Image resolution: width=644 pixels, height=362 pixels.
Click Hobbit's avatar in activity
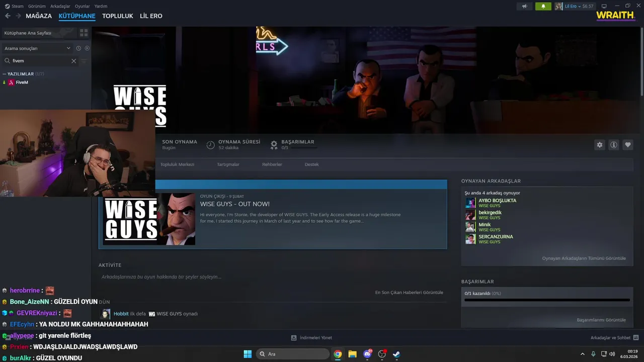coord(105,314)
